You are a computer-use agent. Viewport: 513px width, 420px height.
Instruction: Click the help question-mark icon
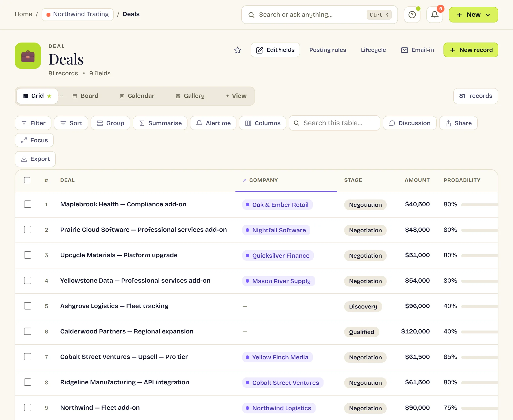pyautogui.click(x=412, y=15)
